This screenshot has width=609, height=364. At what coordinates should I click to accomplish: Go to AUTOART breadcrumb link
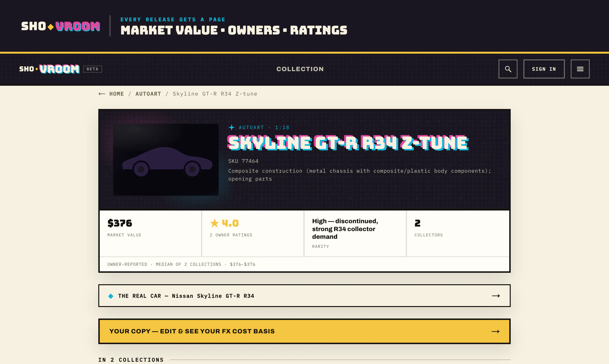coord(148,94)
